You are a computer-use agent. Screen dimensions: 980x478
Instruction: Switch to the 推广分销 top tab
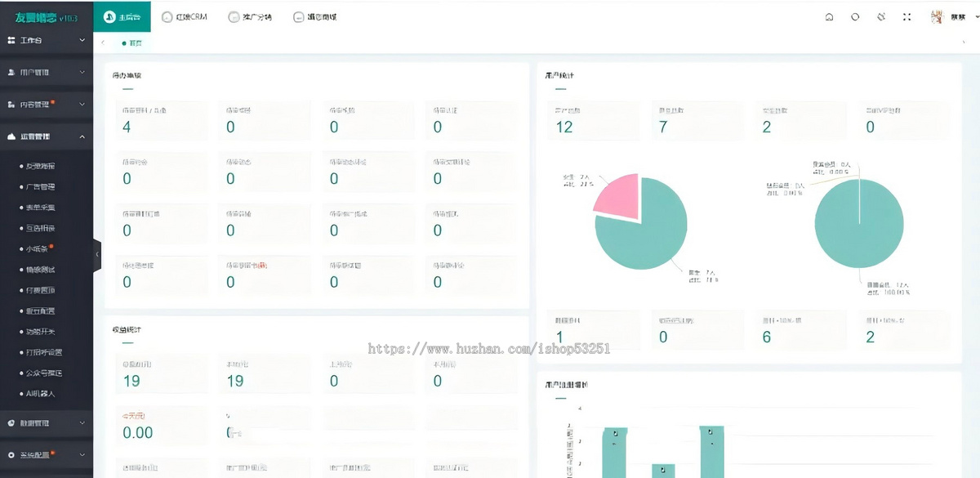251,16
